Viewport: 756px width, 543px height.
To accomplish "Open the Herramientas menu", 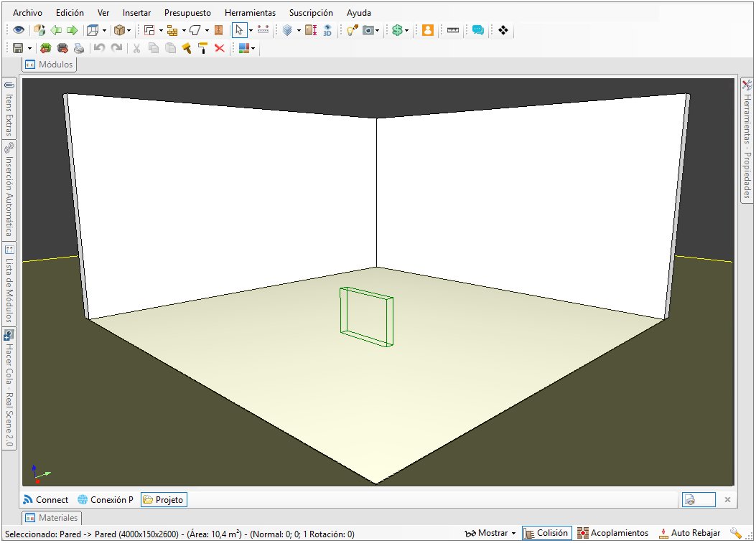I will click(x=251, y=13).
